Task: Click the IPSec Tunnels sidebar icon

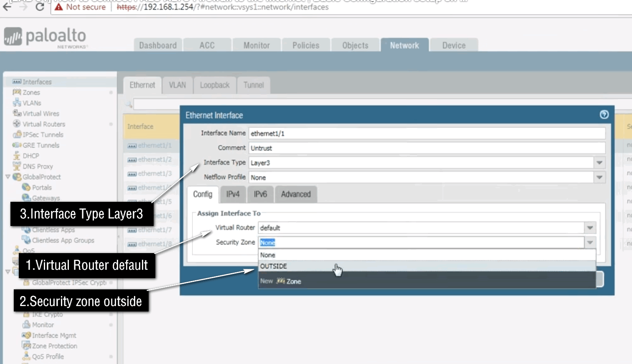Action: coord(17,134)
